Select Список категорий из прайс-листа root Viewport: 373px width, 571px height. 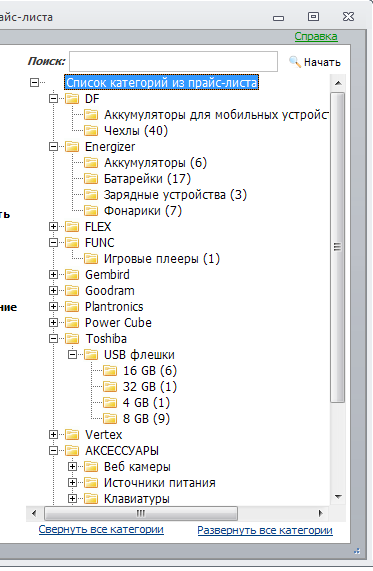(162, 83)
